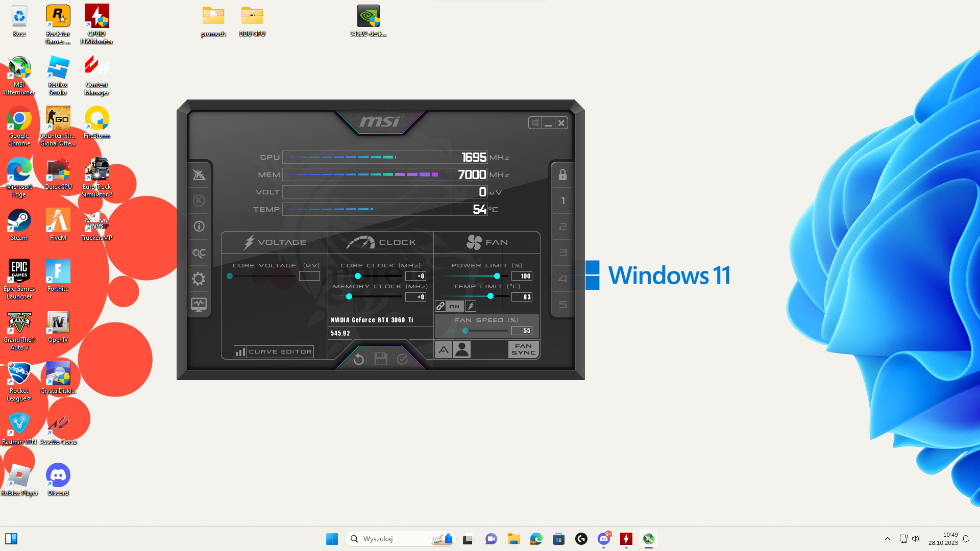Click the Voltage section header
This screenshot has height=551, width=980.
click(275, 242)
